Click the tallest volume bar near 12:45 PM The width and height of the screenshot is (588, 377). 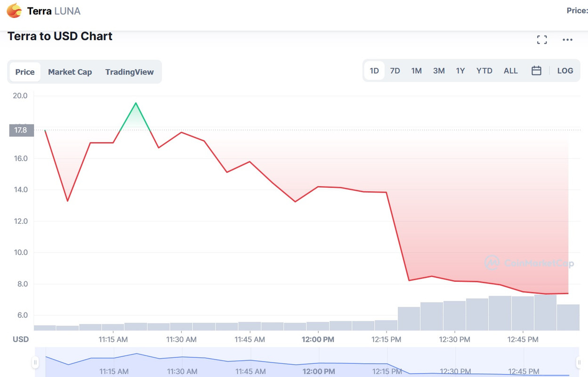[545, 312]
